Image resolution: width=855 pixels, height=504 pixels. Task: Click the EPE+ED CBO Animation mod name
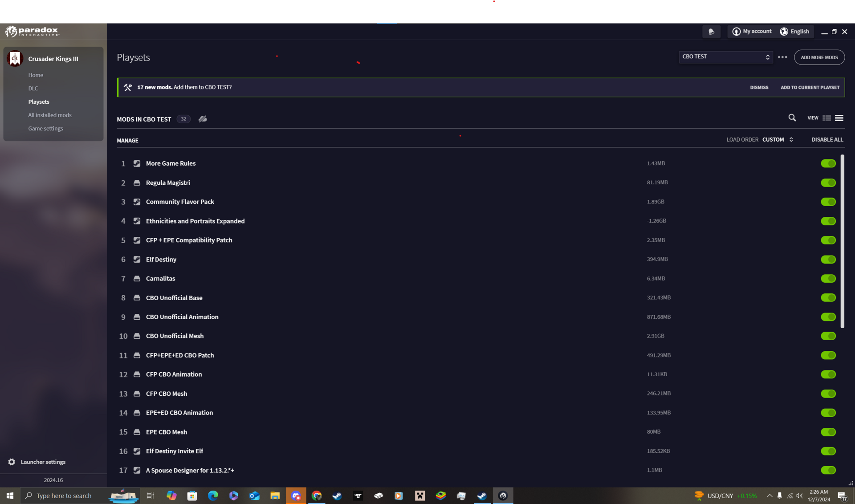179,413
